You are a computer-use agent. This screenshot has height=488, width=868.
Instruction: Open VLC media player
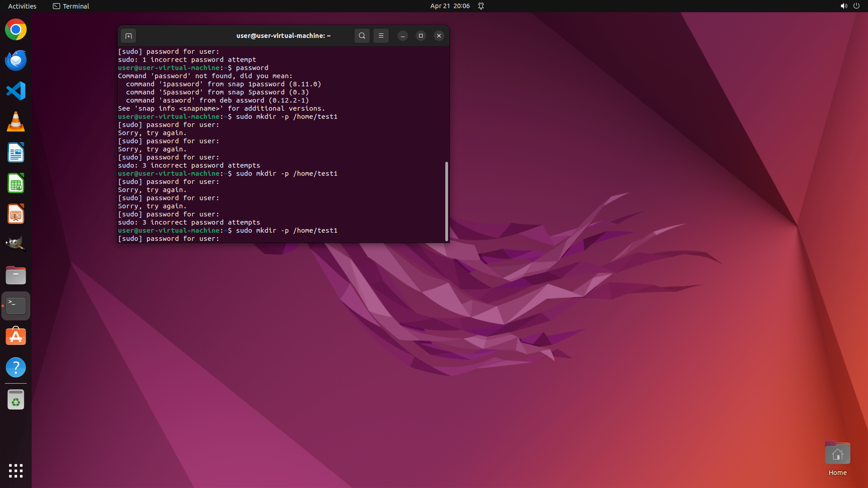(x=16, y=122)
